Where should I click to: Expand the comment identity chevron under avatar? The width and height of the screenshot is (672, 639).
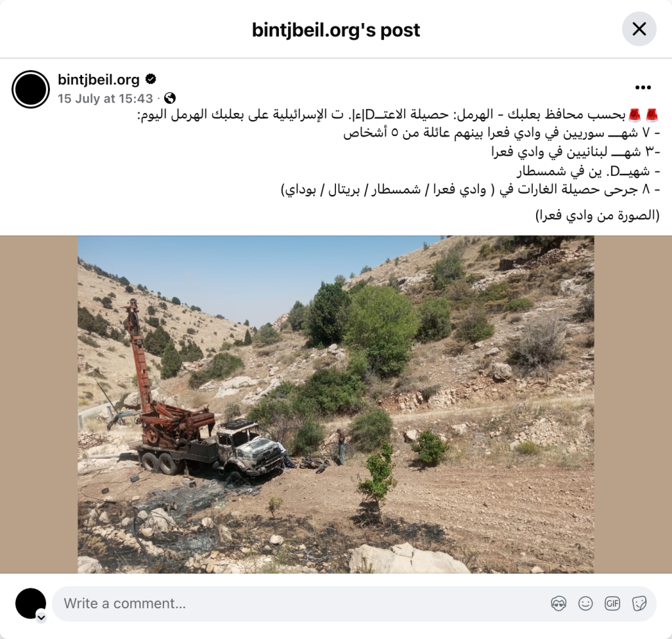(41, 617)
